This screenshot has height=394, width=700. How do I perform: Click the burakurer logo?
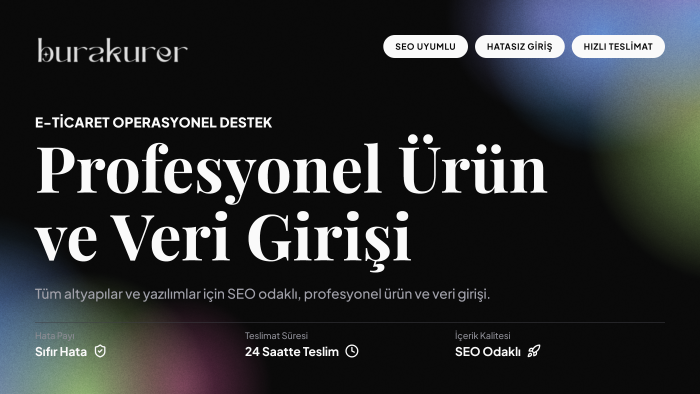coord(112,50)
